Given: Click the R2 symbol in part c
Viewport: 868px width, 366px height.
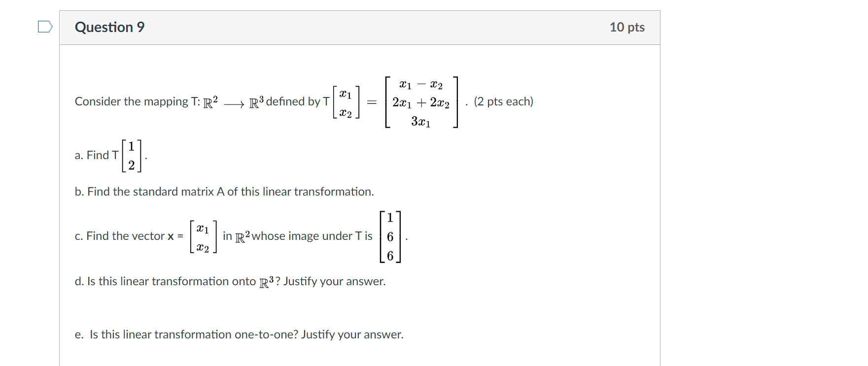Looking at the screenshot, I should pyautogui.click(x=240, y=236).
